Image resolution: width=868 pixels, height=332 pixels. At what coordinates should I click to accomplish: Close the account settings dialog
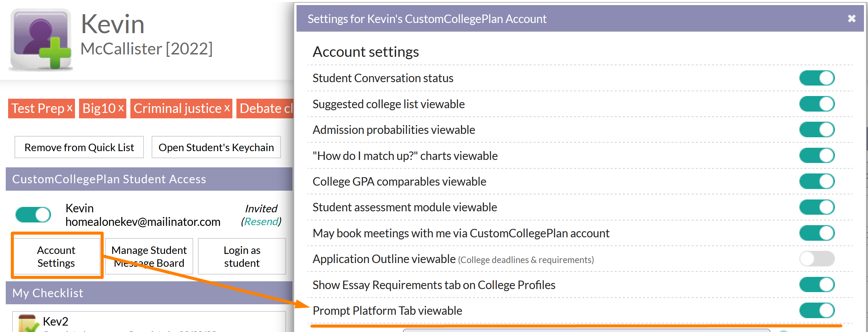coord(851,19)
